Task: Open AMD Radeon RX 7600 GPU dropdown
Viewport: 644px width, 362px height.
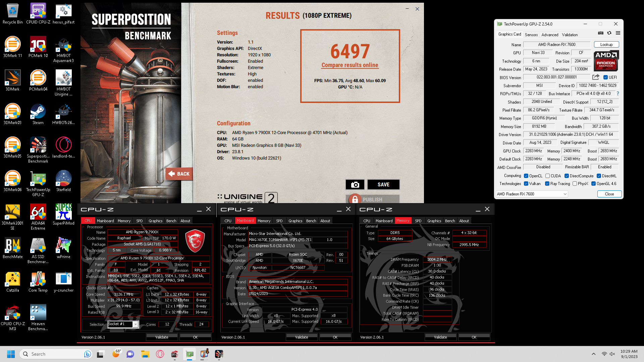Action: pyautogui.click(x=532, y=194)
